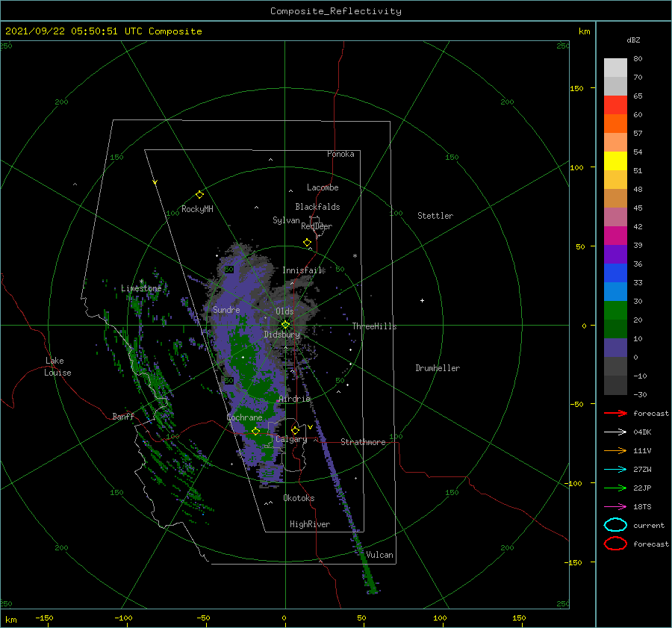Screen dimensions: 672x628
Task: Click the ThreeHills label
Action: pyautogui.click(x=375, y=326)
